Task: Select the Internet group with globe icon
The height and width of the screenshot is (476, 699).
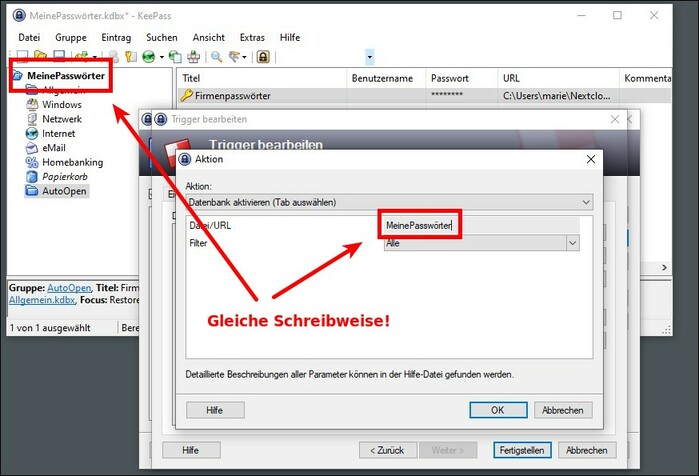Action: [x=58, y=133]
